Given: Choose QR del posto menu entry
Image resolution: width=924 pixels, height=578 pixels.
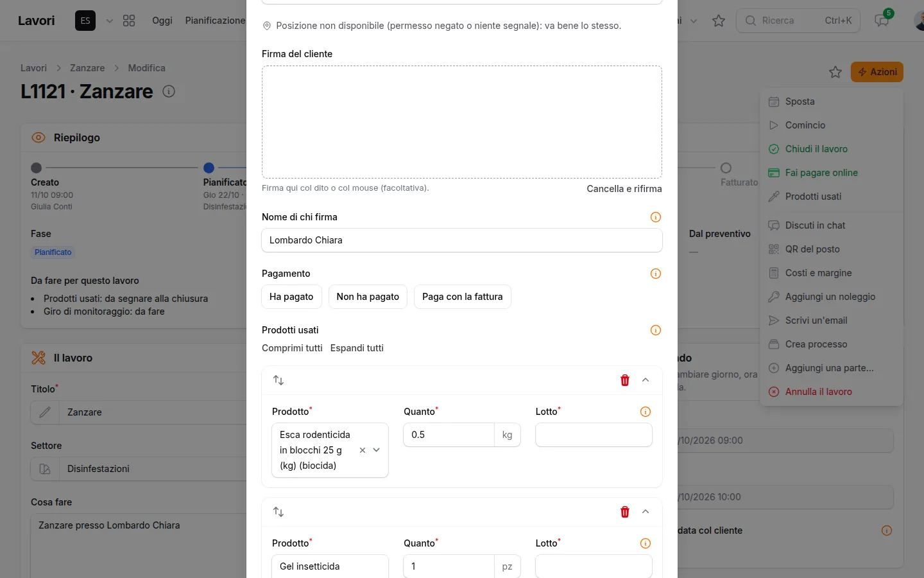Looking at the screenshot, I should coord(832,249).
